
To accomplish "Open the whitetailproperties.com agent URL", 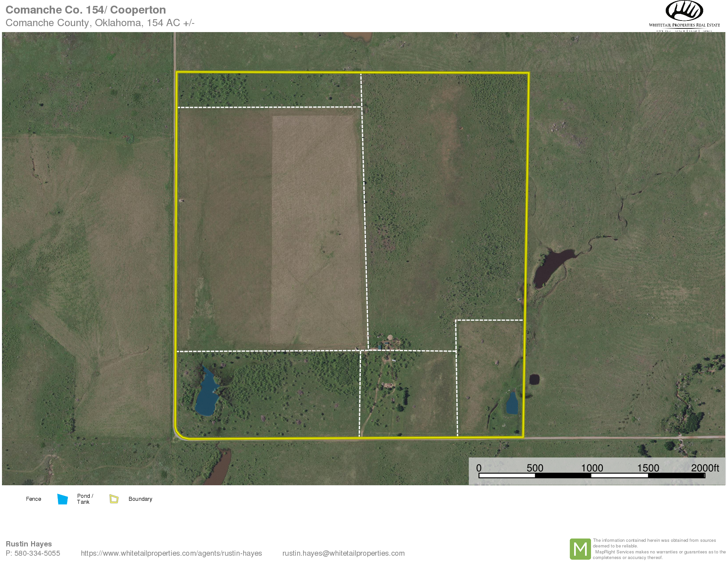I will click(171, 553).
